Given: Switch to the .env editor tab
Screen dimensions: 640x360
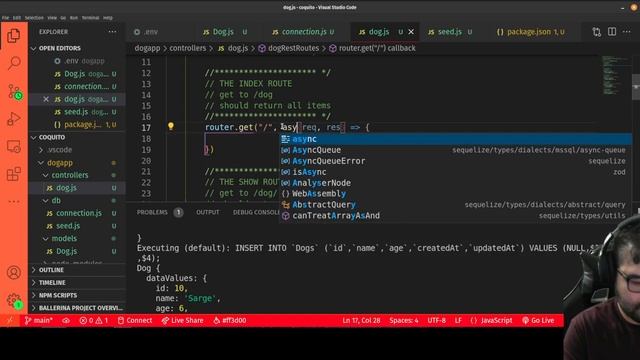Looking at the screenshot, I should (147, 32).
